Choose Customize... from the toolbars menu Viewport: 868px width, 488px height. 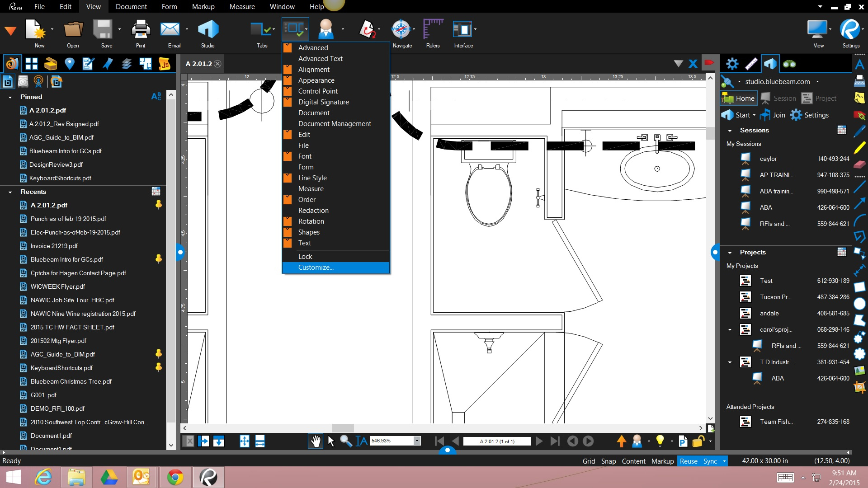[316, 267]
